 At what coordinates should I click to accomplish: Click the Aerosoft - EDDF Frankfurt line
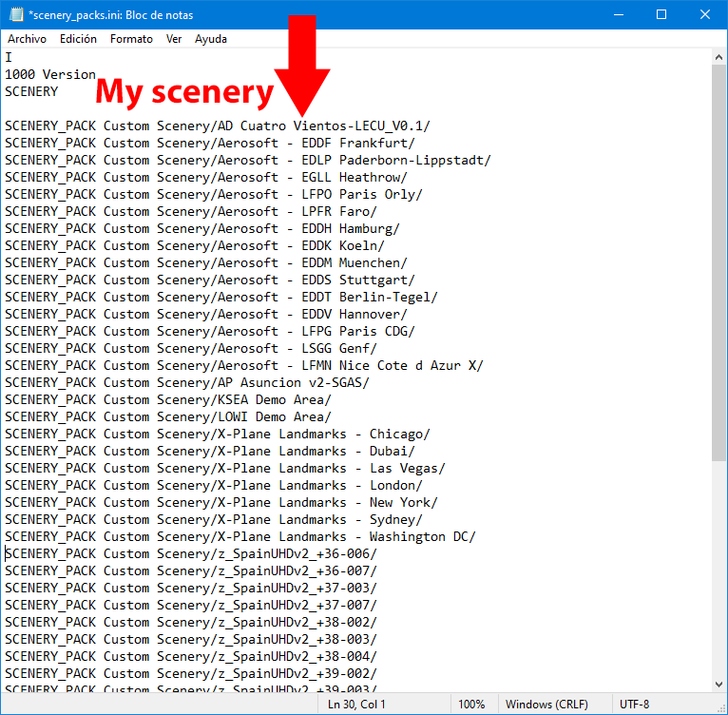coord(210,143)
